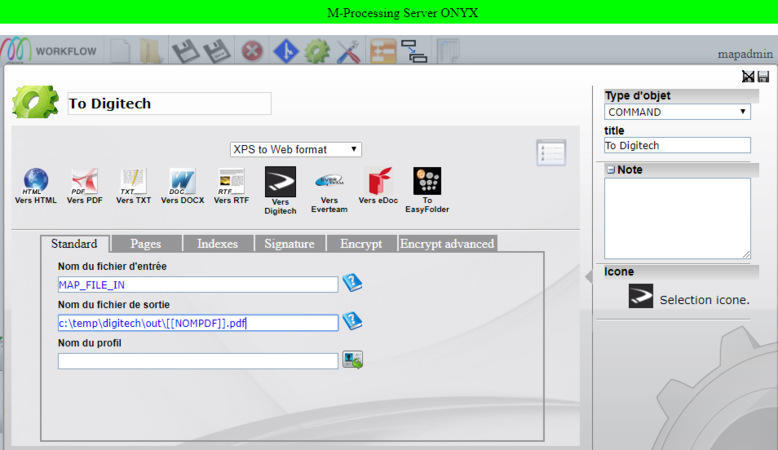Switch to the Standard tab
This screenshot has width=778, height=450.
click(74, 244)
